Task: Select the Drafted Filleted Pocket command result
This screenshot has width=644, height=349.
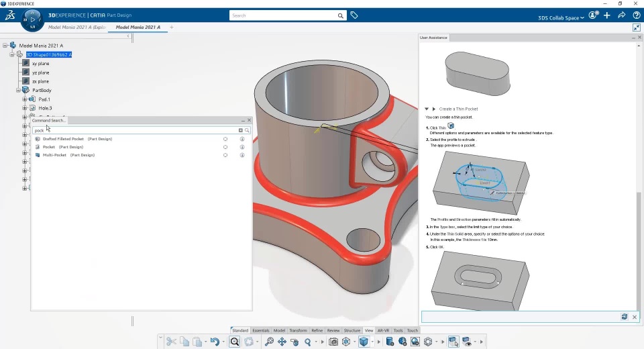Action: (77, 139)
